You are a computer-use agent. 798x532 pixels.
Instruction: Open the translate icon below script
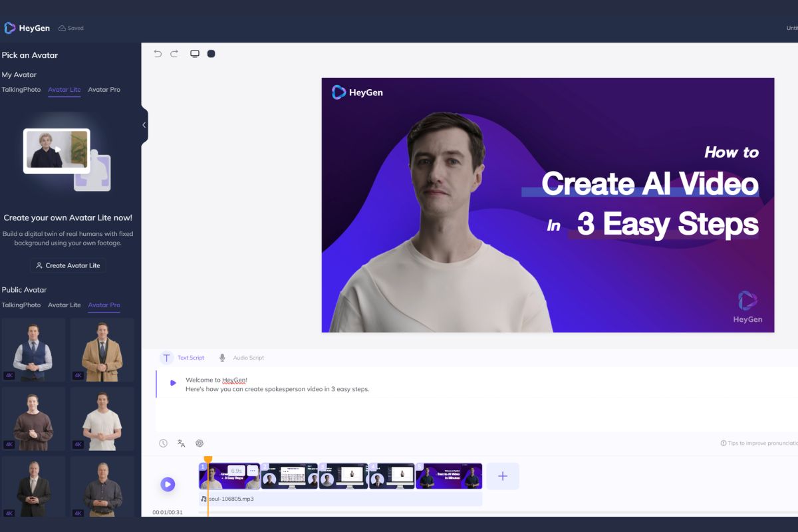181,444
